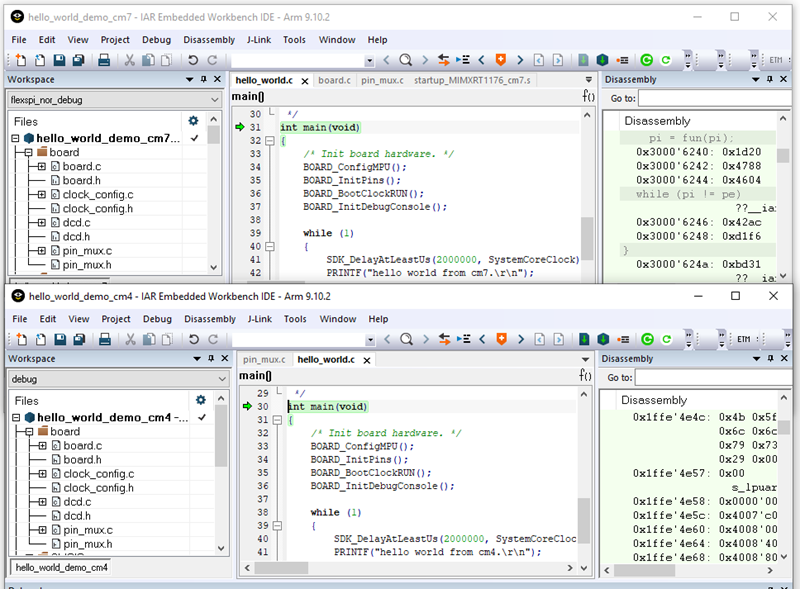Expand pin_mux.c node in cm4 file tree
This screenshot has height=589, width=800.
point(42,530)
